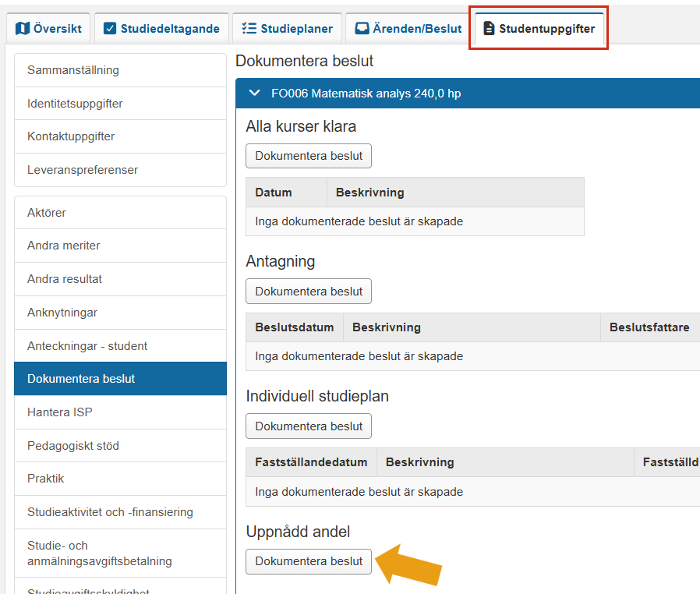The image size is (700, 594).
Task: Open Praktik in the sidebar
Action: coord(121,479)
